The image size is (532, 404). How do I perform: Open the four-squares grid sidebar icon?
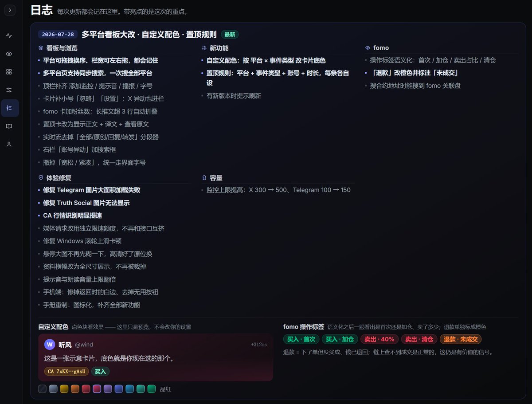coord(9,72)
